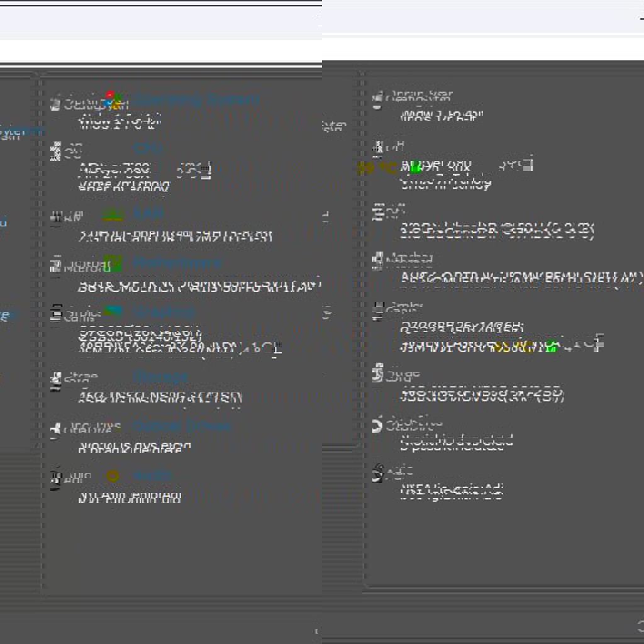Viewport: 644px width, 644px height.
Task: Click white Optical Drives icon in right window
Action: [377, 425]
